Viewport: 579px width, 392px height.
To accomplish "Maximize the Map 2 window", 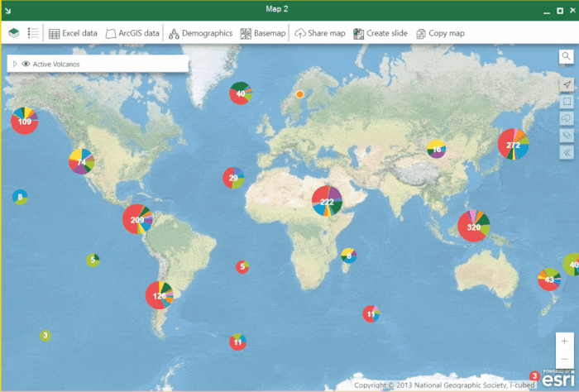I will pos(560,11).
